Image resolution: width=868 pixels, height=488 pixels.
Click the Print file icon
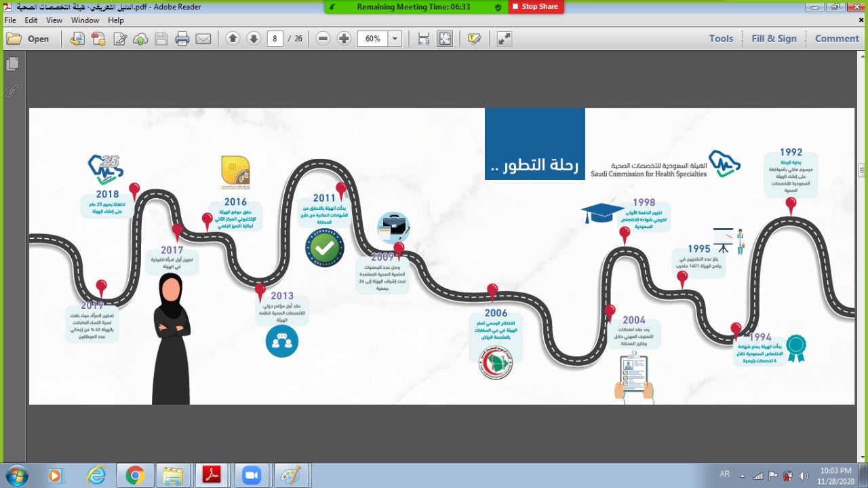[x=182, y=39]
